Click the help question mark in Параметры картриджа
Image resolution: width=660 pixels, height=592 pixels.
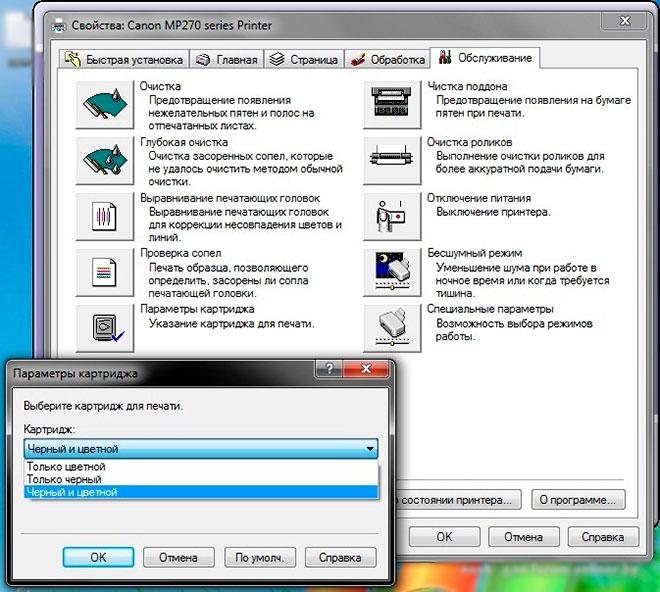pos(329,368)
